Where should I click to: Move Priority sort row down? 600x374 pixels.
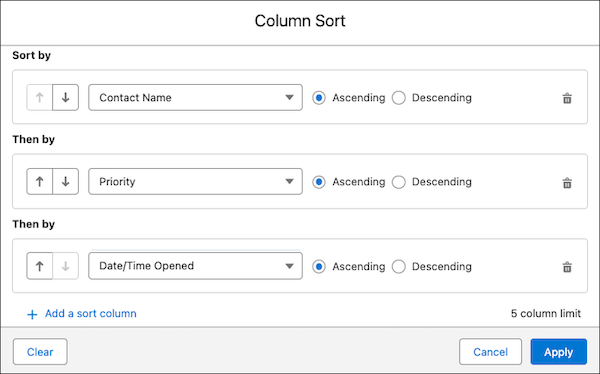tap(65, 181)
